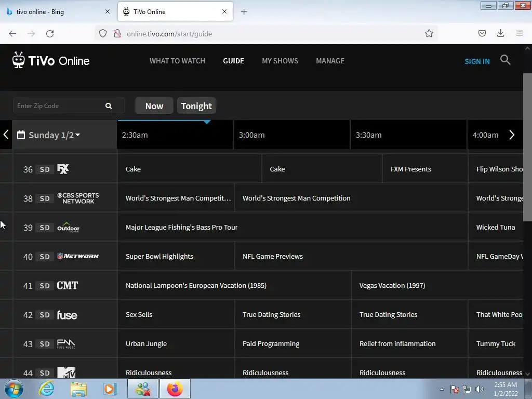
Task: Close the tivo online - Bing tab
Action: pyautogui.click(x=107, y=11)
